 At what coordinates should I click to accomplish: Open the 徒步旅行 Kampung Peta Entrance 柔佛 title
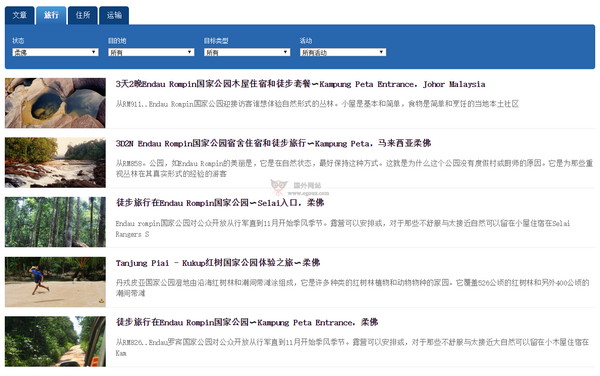tap(247, 322)
